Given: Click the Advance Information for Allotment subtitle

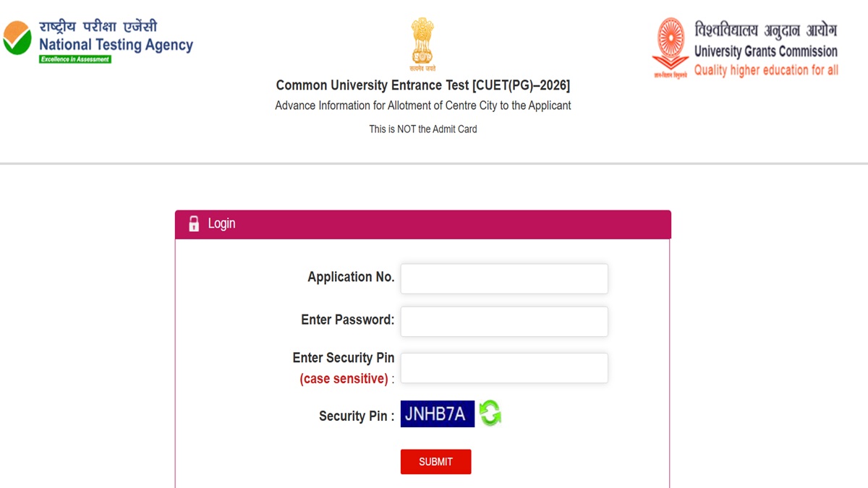Looking at the screenshot, I should coord(423,106).
